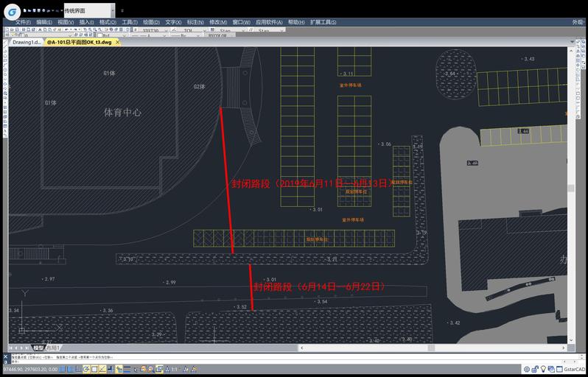Open the 帮助(H) menu
Image resolution: width=588 pixels, height=377 pixels.
[295, 22]
